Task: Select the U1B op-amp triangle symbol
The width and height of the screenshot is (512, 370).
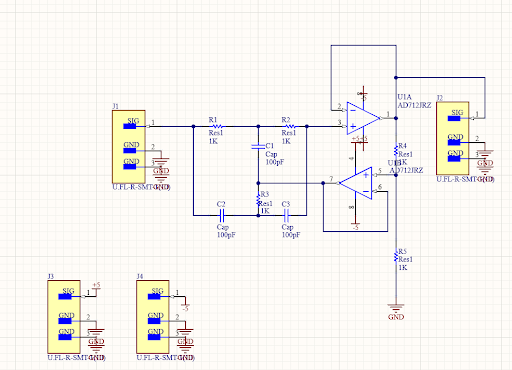Action: [355, 183]
